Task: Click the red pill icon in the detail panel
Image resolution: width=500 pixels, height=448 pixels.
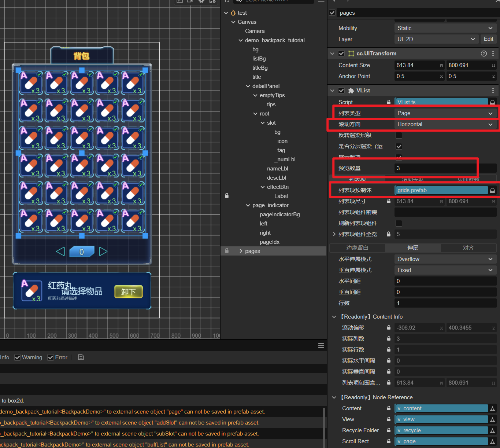Action: (x=32, y=291)
